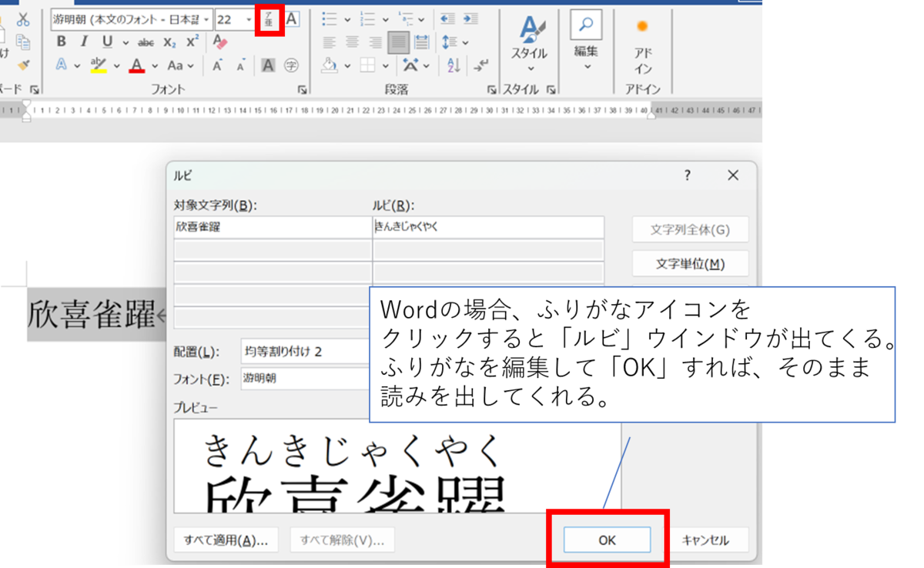Expand bullet library arrow

(x=347, y=19)
